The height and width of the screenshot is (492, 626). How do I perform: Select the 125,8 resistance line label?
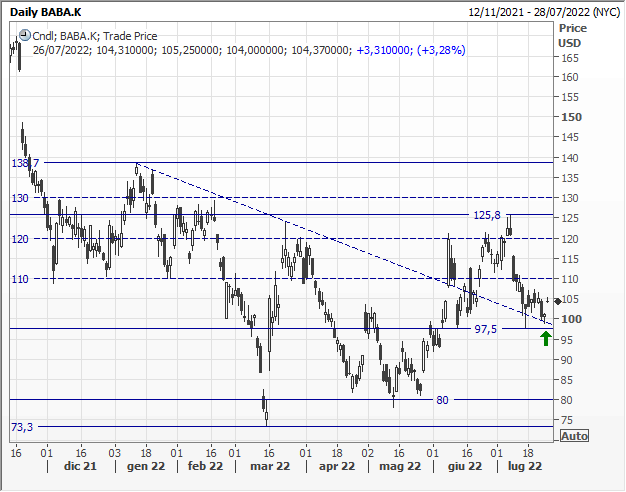coord(487,215)
